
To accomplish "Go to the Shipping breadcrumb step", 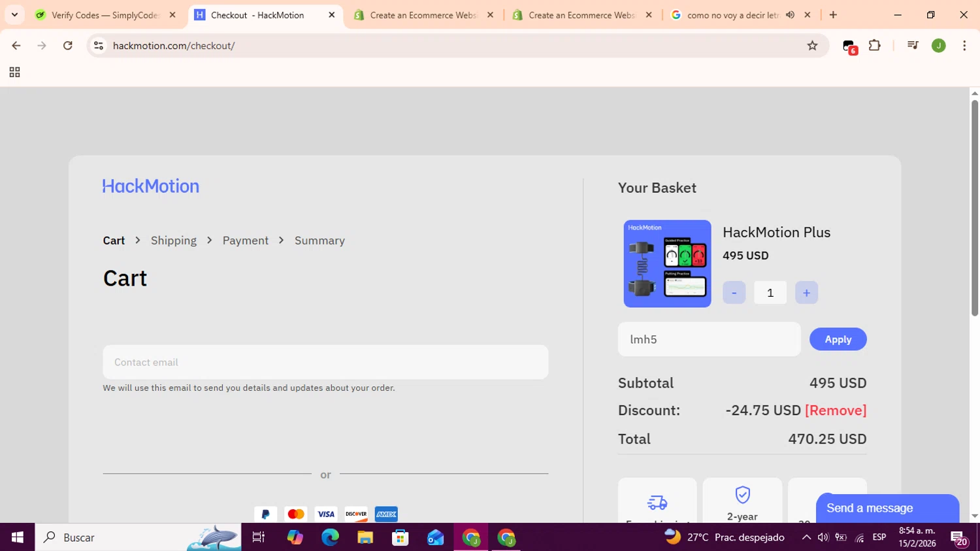I will click(x=174, y=241).
